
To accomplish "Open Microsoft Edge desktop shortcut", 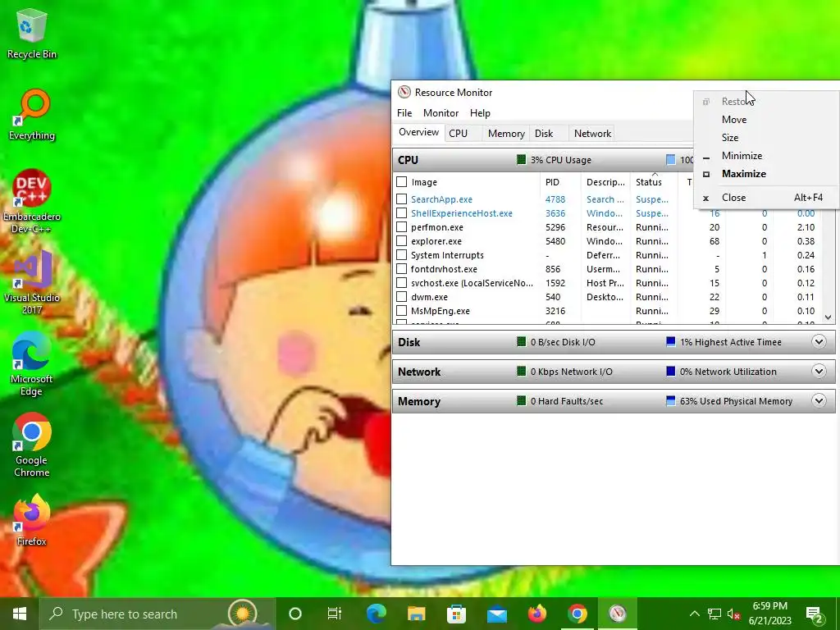I will tap(32, 364).
